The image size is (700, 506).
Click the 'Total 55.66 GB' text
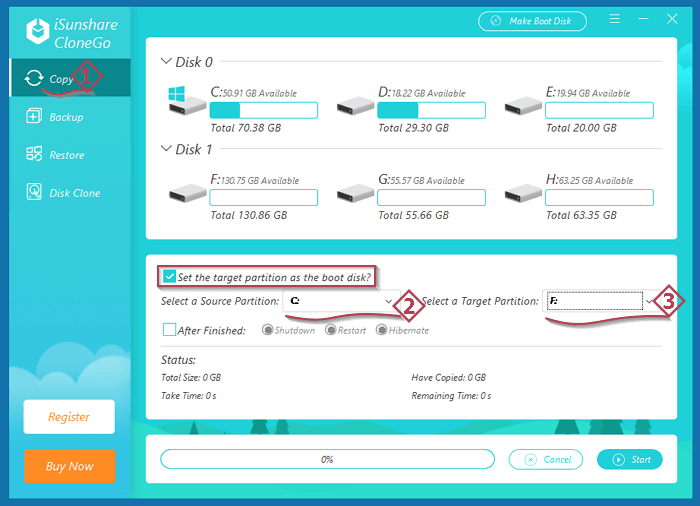pyautogui.click(x=413, y=215)
